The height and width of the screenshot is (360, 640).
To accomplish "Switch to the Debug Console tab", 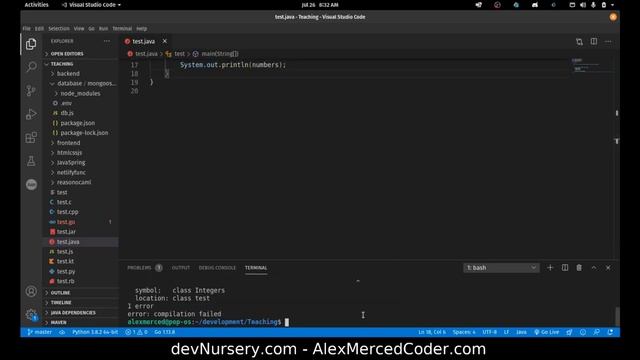I will click(x=217, y=268).
